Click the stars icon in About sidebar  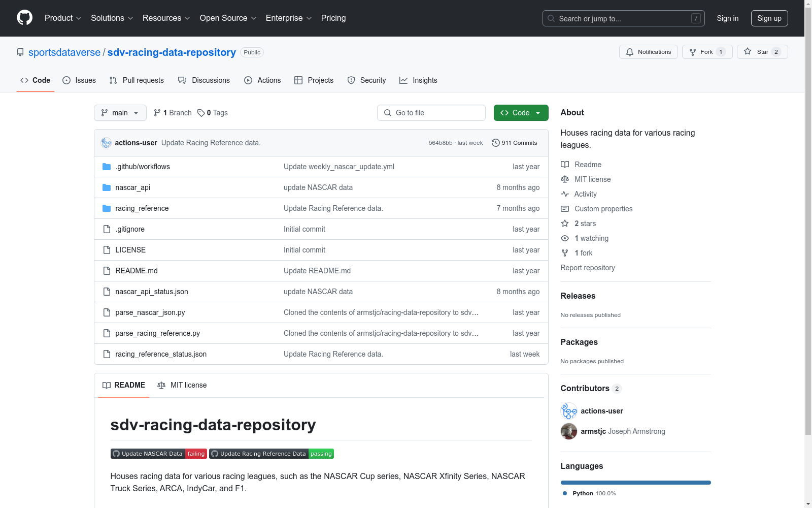coord(565,224)
